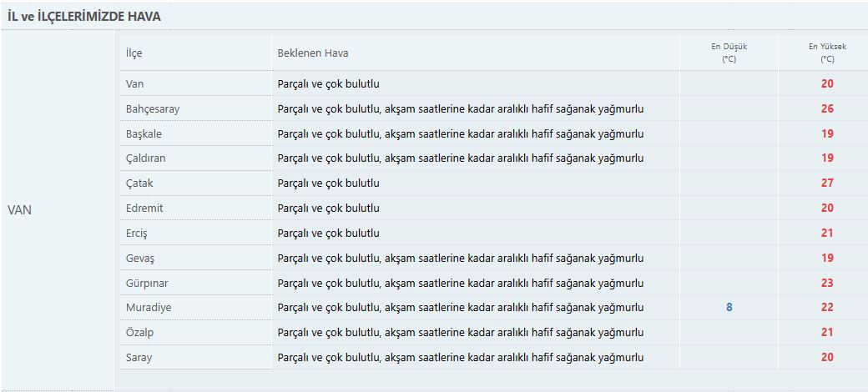This screenshot has height=392, width=868.
Task: Open the Gürpınar district name
Action: (x=146, y=284)
